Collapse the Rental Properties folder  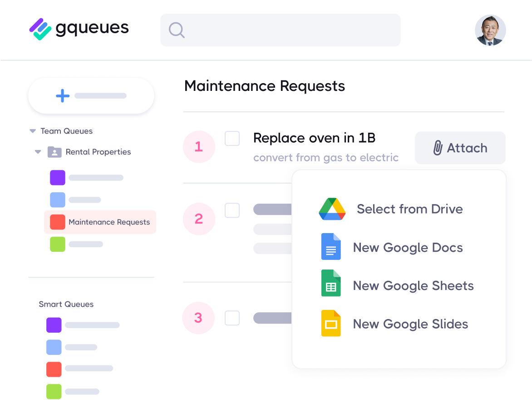[x=38, y=152]
